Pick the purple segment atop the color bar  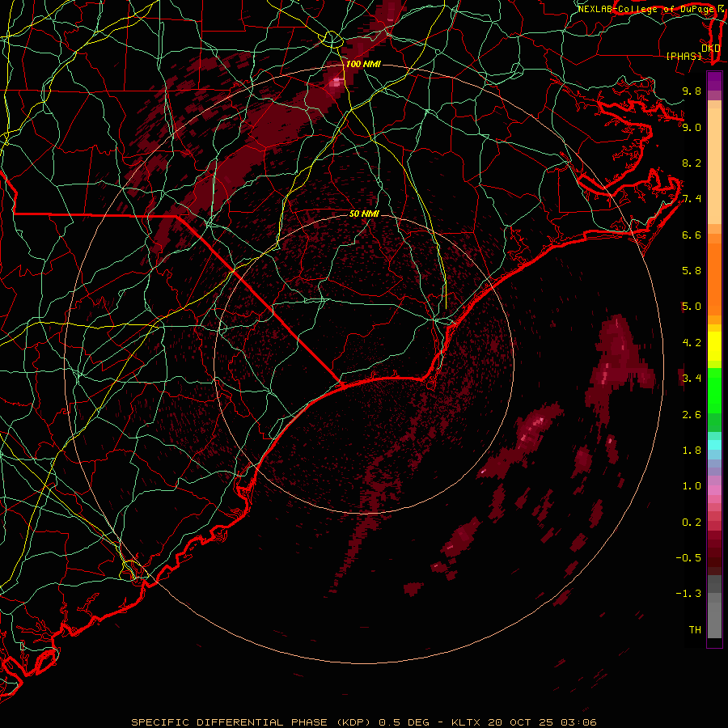714,82
